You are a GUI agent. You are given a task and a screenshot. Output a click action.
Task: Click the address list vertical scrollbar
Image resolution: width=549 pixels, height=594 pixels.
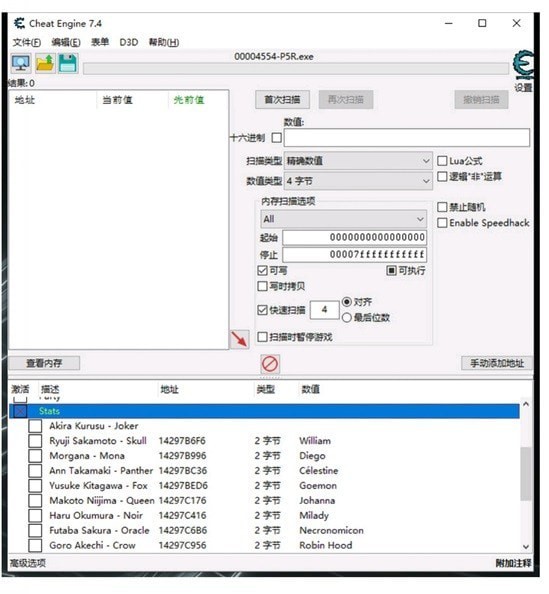[526, 475]
